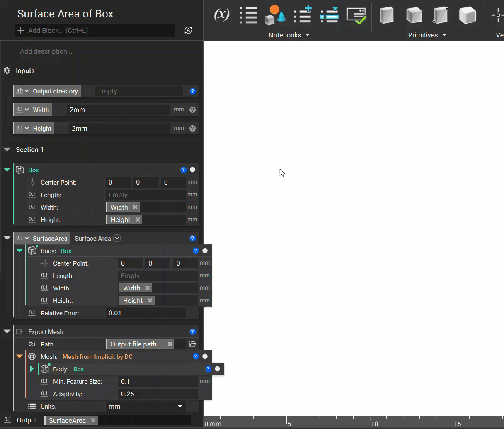Open the Notebooks ribbon group menu

(289, 35)
